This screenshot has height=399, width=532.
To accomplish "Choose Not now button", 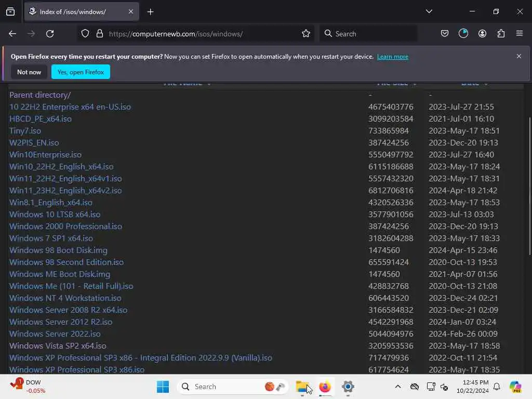I will (x=29, y=72).
